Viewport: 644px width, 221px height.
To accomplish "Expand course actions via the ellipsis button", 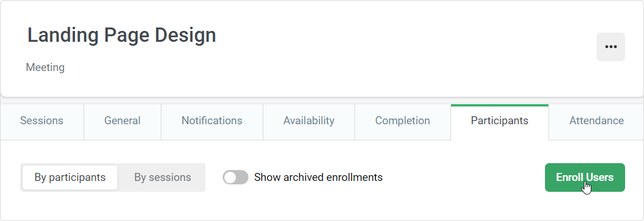I will (610, 47).
